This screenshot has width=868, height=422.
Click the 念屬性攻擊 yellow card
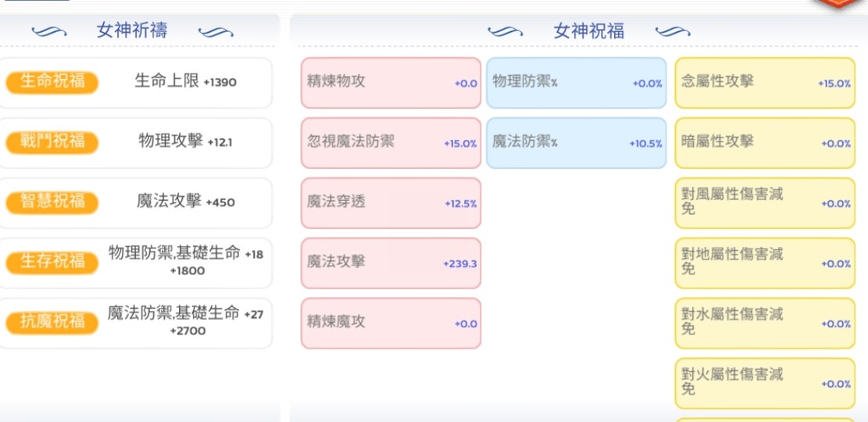(765, 83)
